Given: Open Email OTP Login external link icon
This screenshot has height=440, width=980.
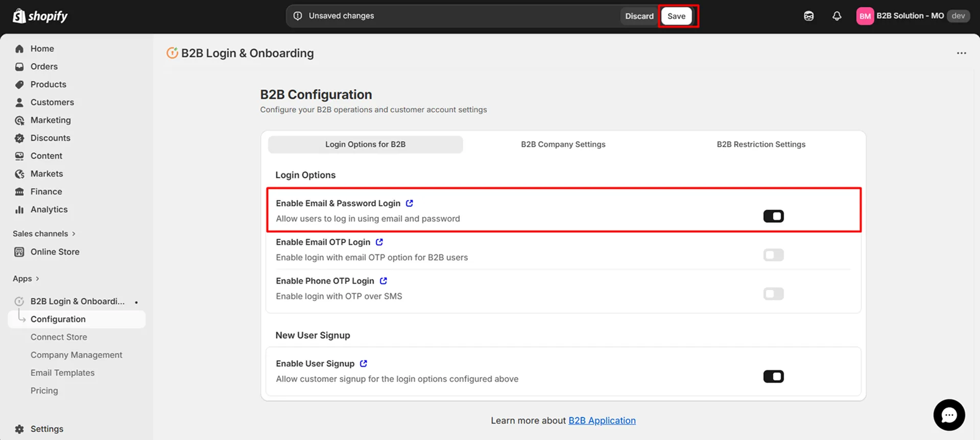Looking at the screenshot, I should [x=379, y=242].
